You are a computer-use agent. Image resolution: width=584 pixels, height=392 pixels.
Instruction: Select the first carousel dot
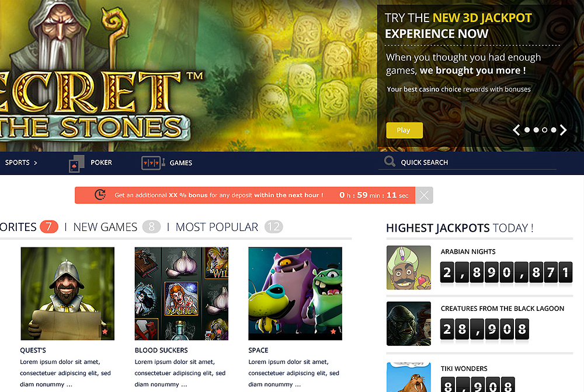[527, 130]
